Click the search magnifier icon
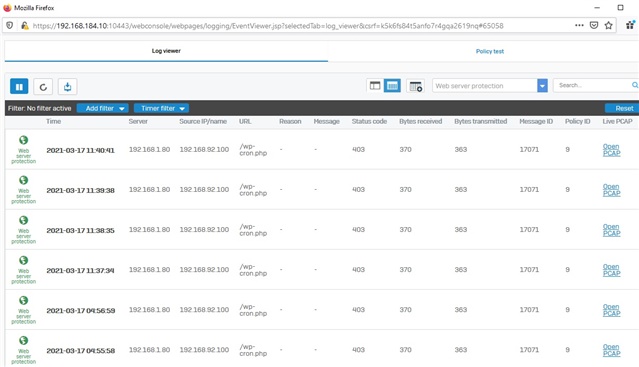The height and width of the screenshot is (367, 639). tap(635, 85)
